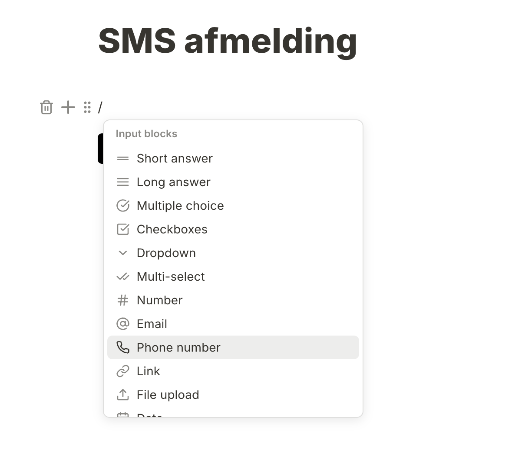Add a new block with the plus icon
The height and width of the screenshot is (457, 526).
[68, 107]
